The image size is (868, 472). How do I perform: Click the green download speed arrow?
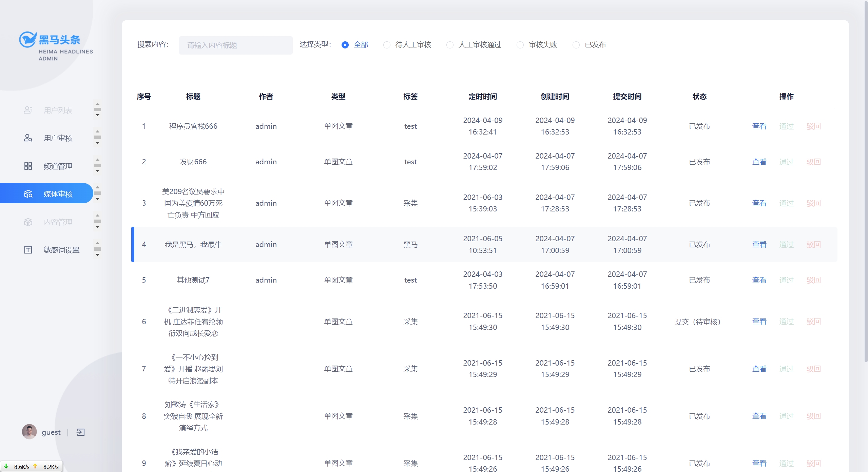[6, 466]
